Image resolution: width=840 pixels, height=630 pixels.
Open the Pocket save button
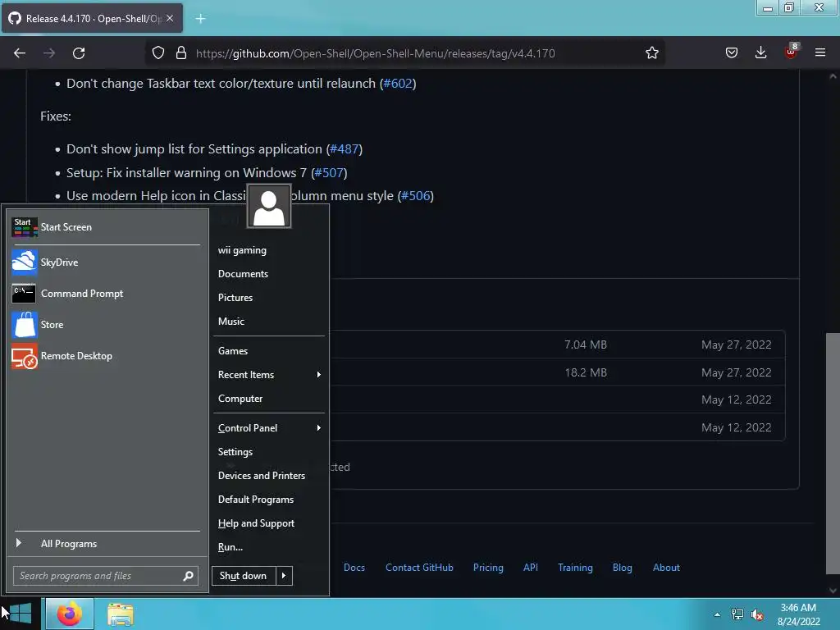pyautogui.click(x=732, y=53)
